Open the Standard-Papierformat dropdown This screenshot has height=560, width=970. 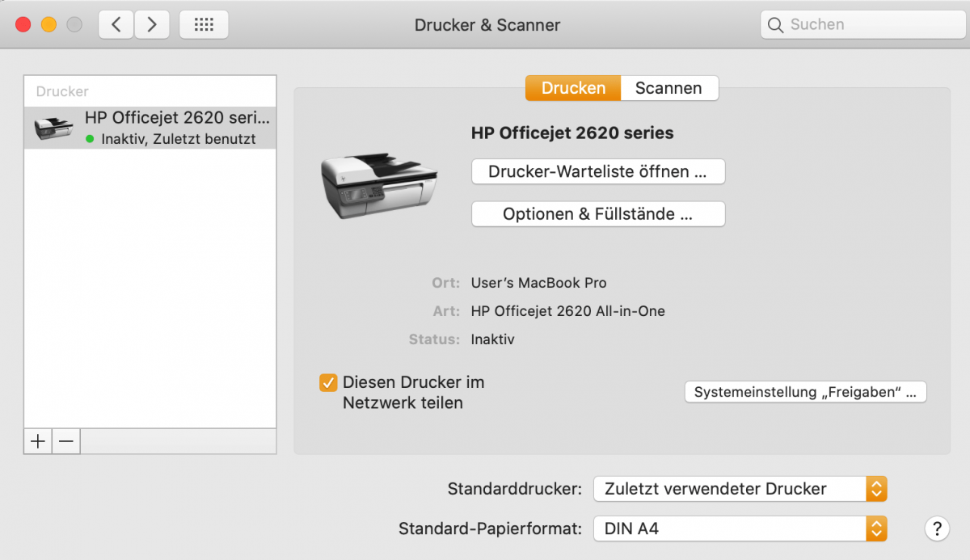(x=740, y=529)
